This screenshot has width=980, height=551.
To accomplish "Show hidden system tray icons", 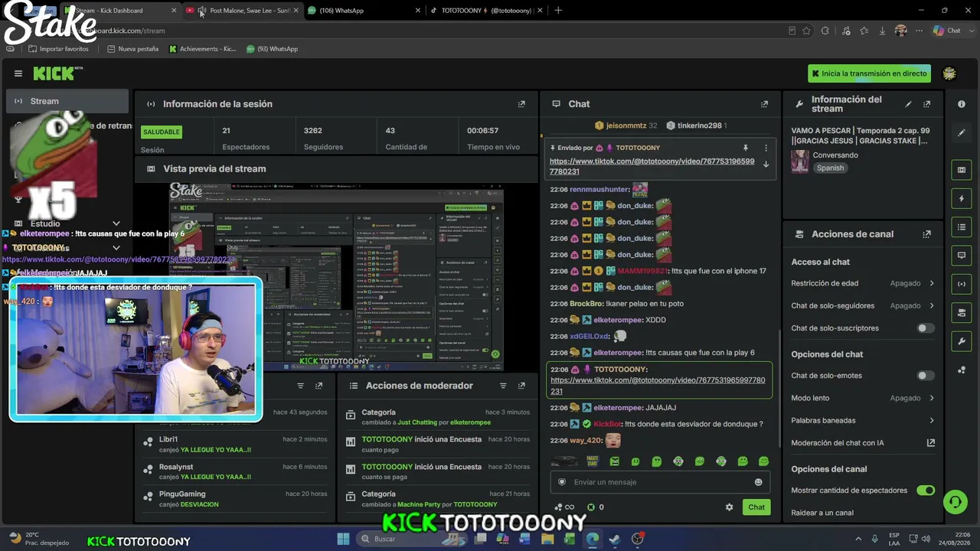I will (x=857, y=539).
